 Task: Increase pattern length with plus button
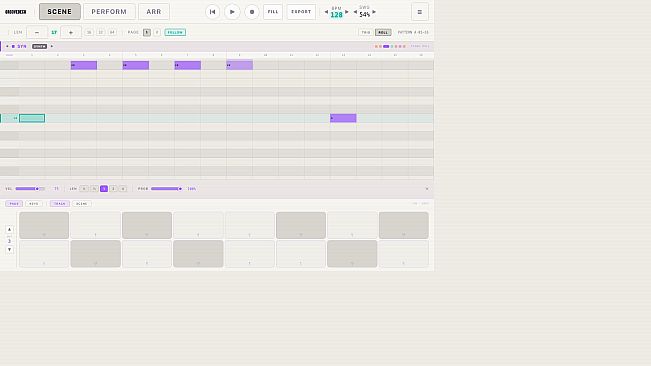(71, 32)
